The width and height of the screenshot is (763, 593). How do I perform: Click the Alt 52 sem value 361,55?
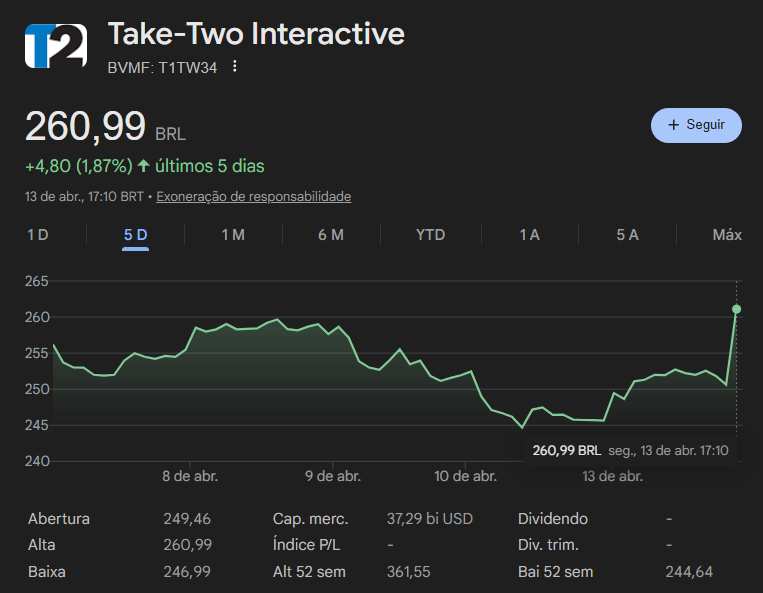coord(408,572)
